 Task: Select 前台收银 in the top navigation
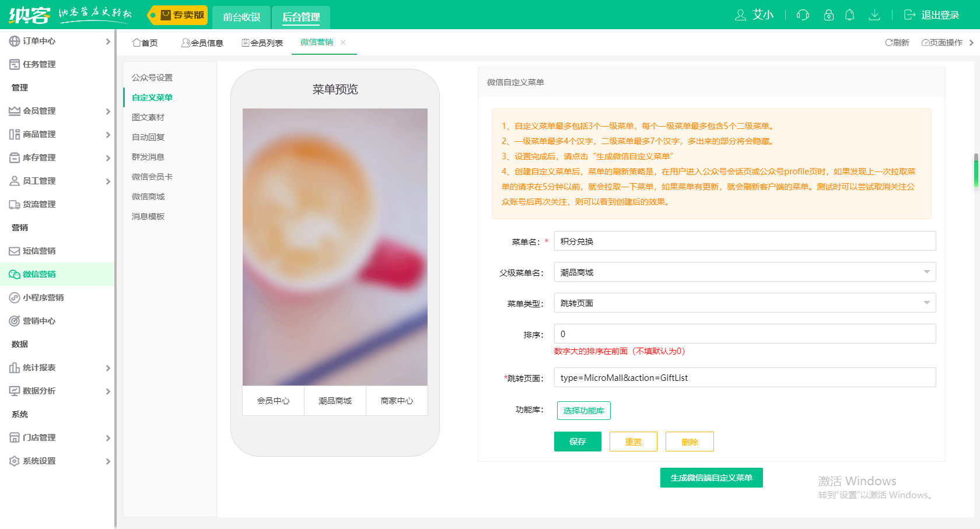coord(241,17)
